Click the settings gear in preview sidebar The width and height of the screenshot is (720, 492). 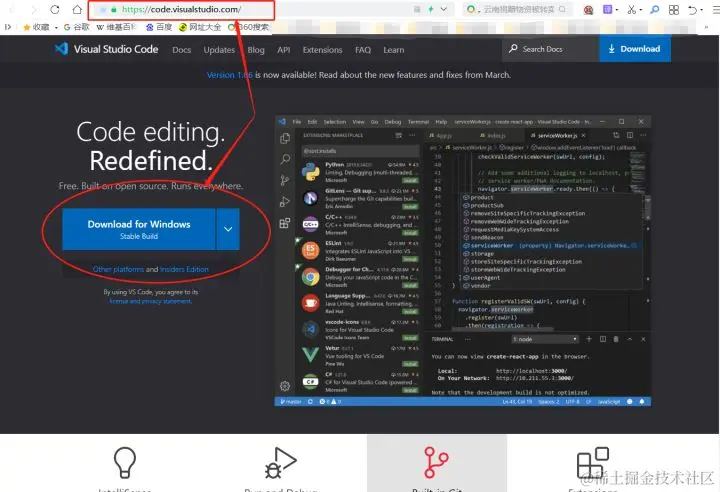(285, 386)
